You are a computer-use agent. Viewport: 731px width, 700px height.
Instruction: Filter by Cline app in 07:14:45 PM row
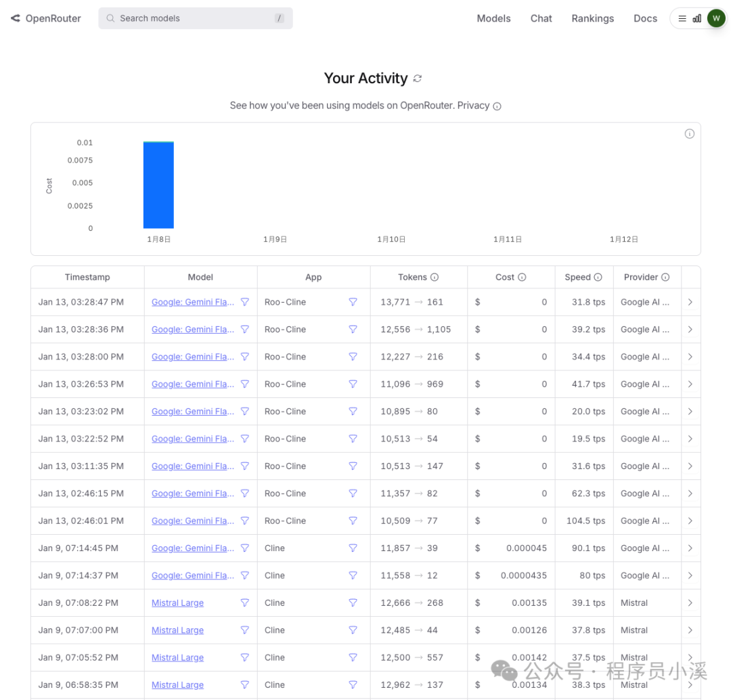pos(353,548)
